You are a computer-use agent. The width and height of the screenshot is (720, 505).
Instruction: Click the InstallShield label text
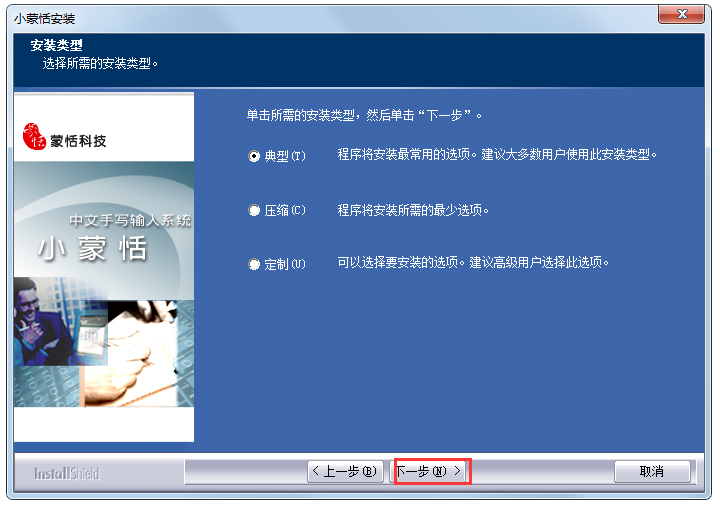[67, 473]
